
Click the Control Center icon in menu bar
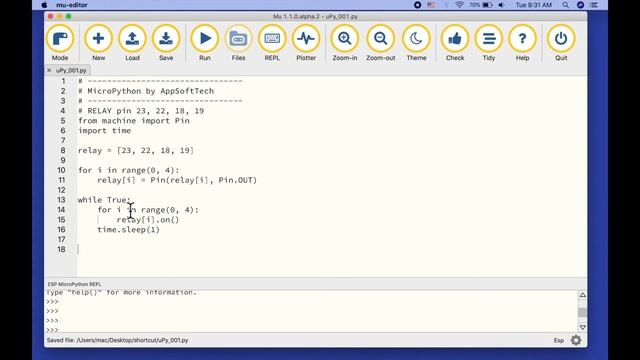click(594, 5)
